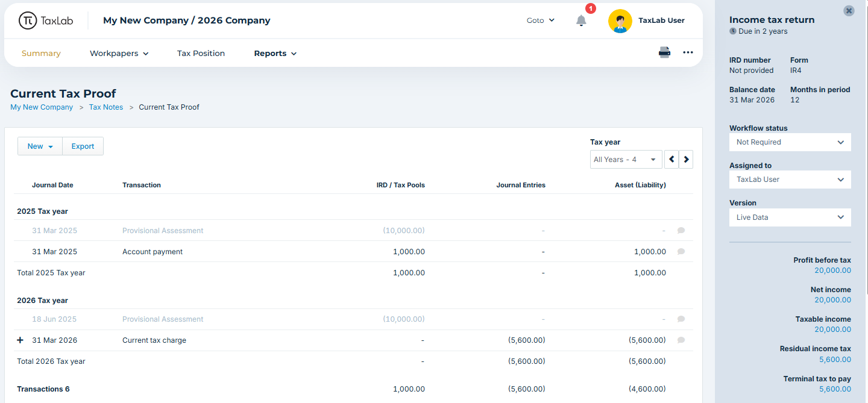Click Taxable income value 20,000.00
The height and width of the screenshot is (403, 868).
[832, 330]
